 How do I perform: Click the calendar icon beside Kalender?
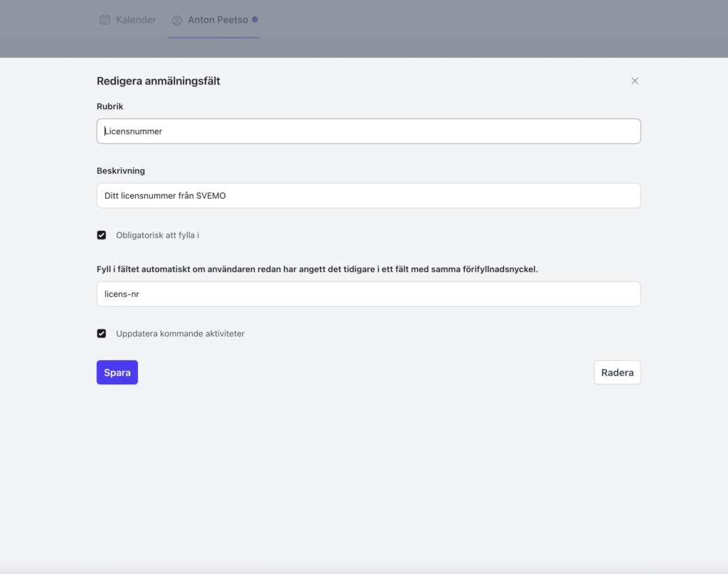point(105,20)
